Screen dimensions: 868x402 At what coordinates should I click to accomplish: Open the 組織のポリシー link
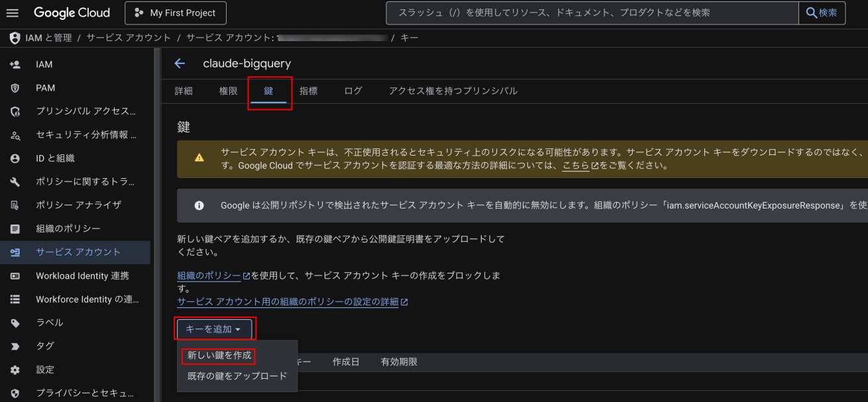coord(209,276)
